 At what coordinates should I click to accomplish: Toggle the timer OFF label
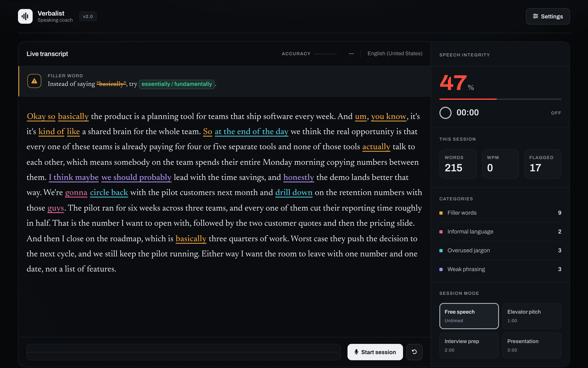pyautogui.click(x=556, y=113)
